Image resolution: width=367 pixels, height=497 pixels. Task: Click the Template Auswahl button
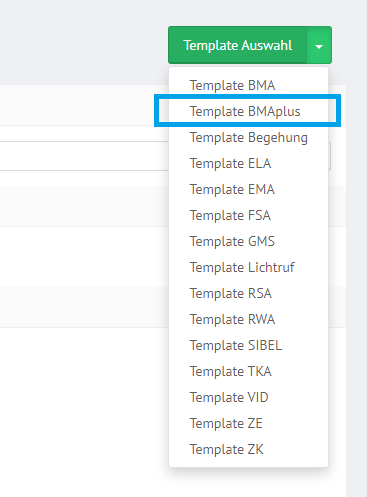pos(238,45)
